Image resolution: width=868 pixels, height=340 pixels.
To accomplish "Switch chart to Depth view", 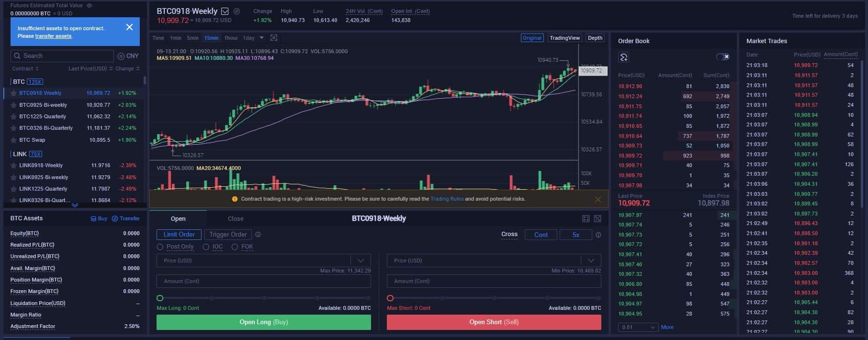I will point(595,38).
